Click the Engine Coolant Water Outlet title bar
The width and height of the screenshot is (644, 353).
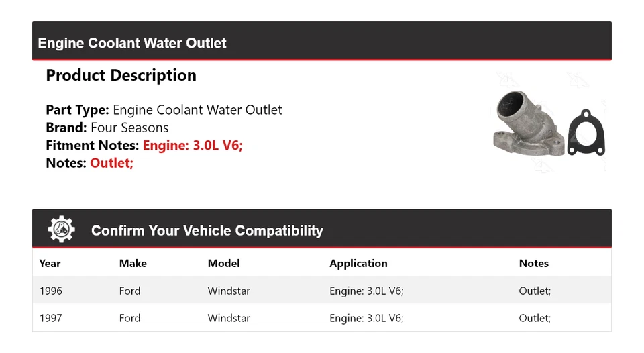(132, 43)
